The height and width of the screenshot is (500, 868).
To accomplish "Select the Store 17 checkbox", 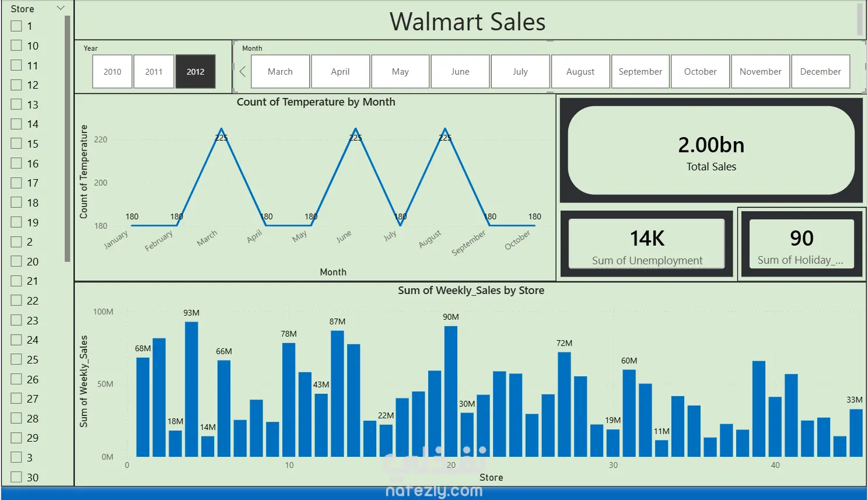I will coord(16,183).
